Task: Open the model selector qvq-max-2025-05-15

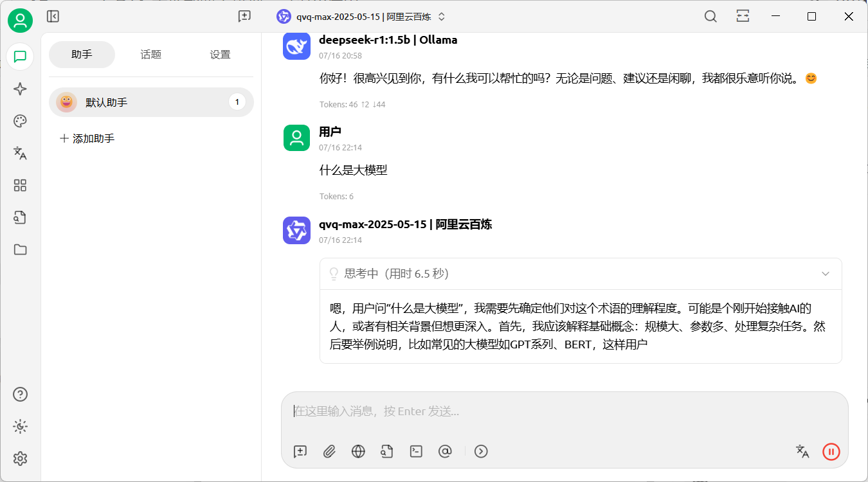Action: tap(361, 17)
